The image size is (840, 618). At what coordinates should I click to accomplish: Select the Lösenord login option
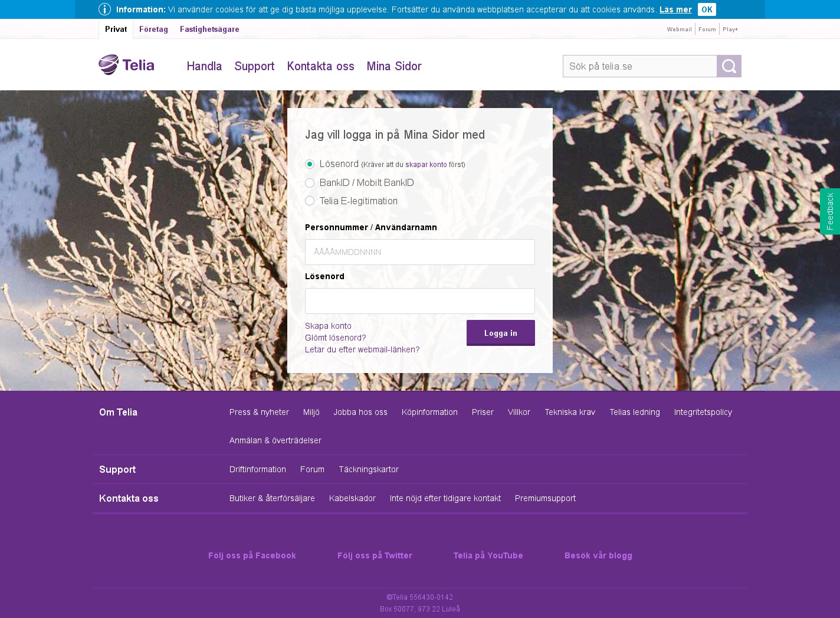coord(310,164)
